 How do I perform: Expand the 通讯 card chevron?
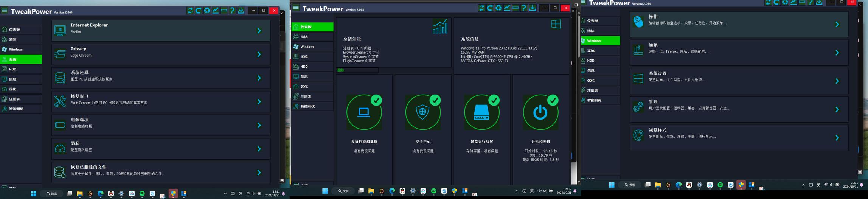point(837,53)
